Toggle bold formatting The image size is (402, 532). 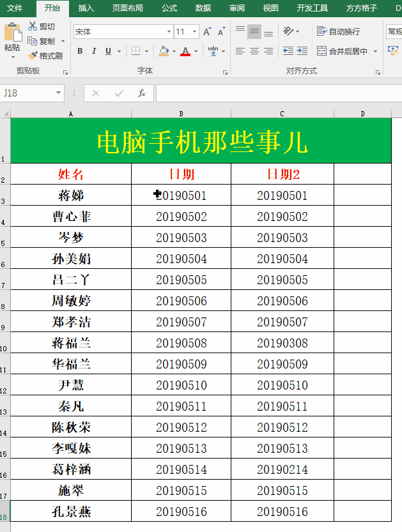(80, 51)
